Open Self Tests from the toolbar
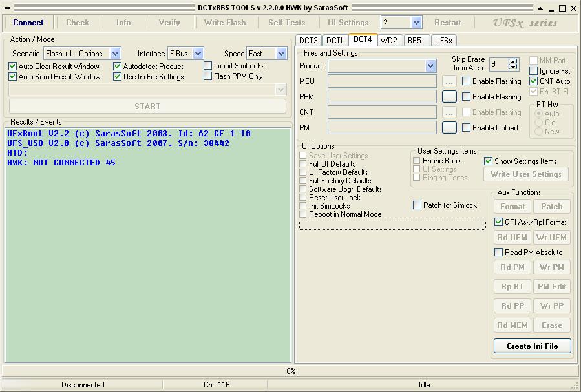Viewport: 581px width, 392px height. tap(286, 23)
